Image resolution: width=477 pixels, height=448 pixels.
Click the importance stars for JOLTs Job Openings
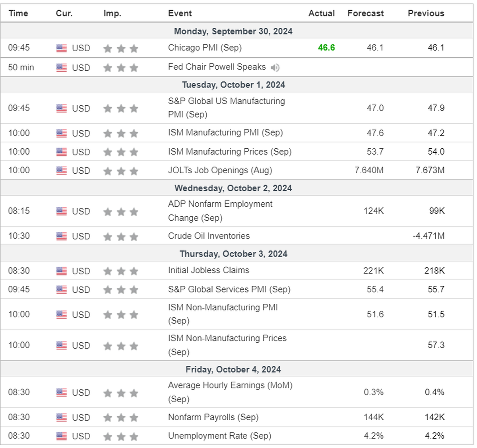click(x=121, y=171)
